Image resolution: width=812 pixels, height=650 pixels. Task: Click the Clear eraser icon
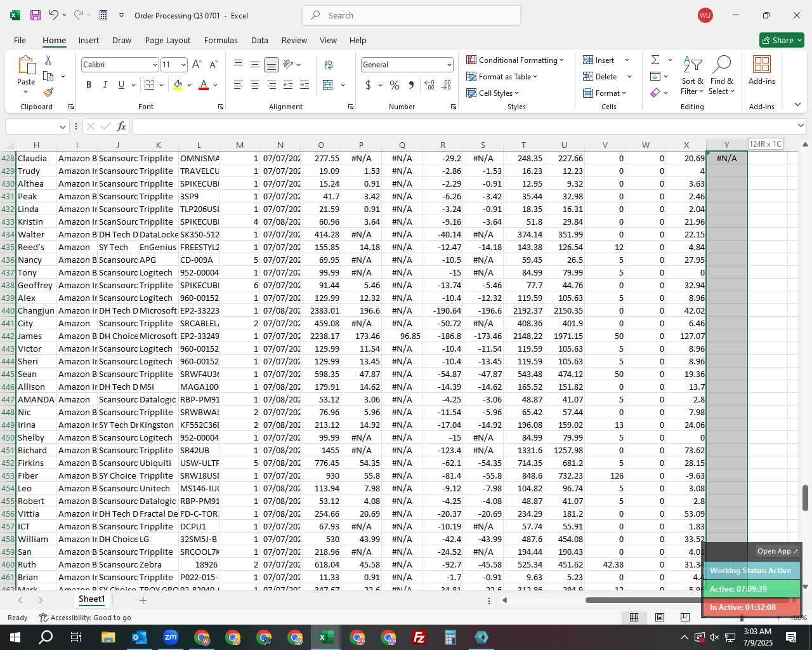pos(655,93)
